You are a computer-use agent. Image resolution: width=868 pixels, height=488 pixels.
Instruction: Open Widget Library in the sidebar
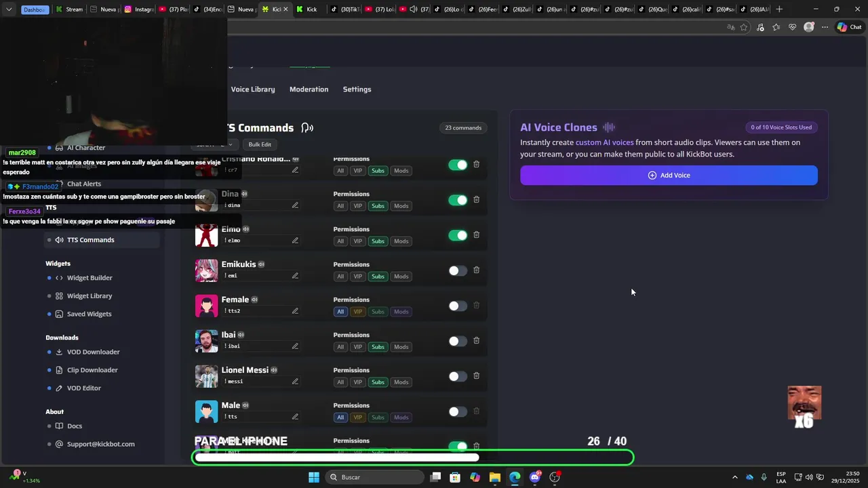(x=90, y=296)
